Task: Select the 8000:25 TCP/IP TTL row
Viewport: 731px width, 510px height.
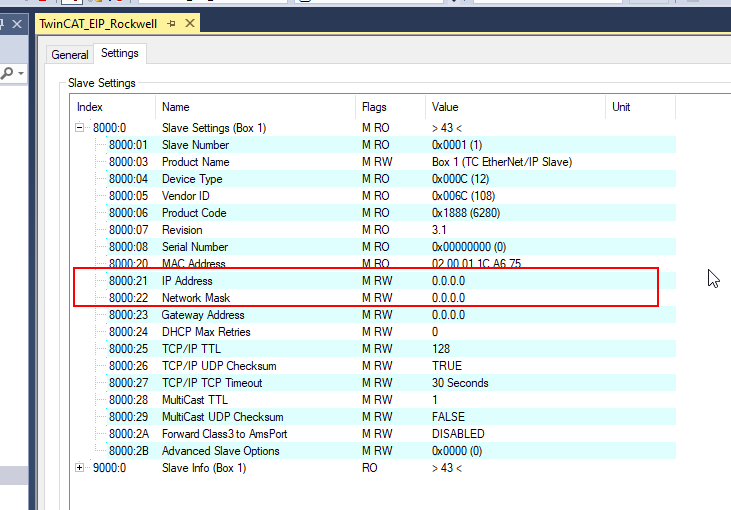Action: 373,349
